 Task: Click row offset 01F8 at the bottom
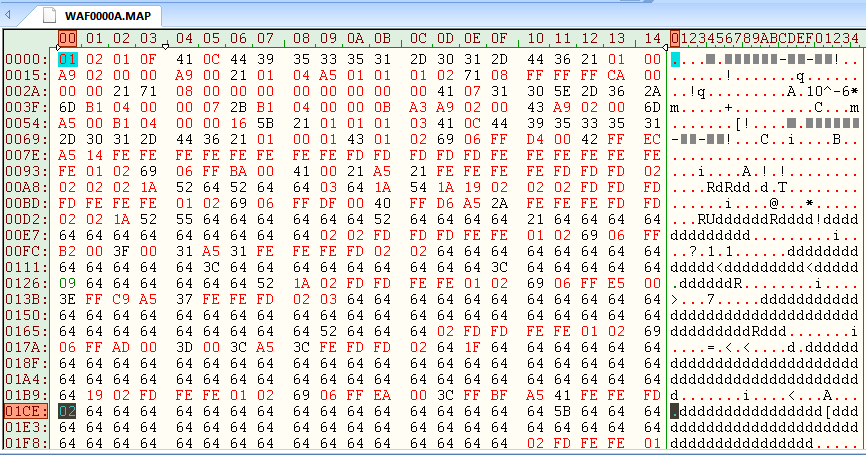click(x=25, y=442)
